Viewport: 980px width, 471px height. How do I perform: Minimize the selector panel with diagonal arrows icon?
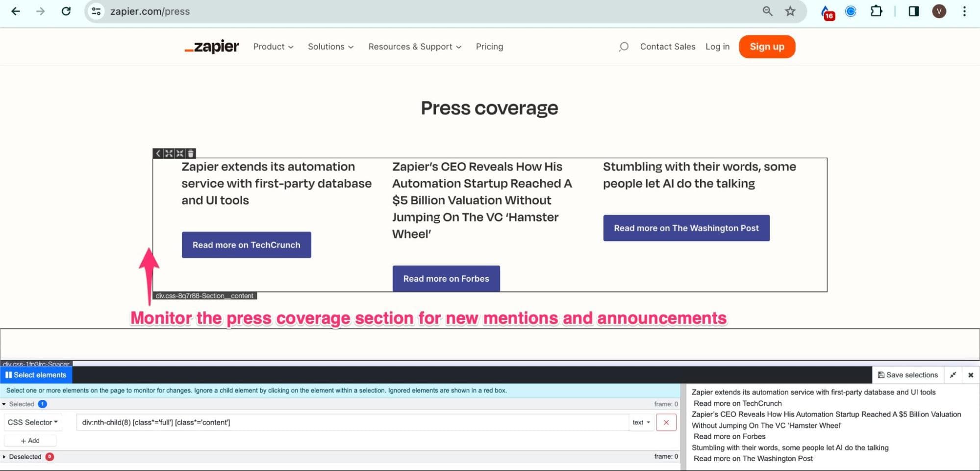(x=953, y=374)
